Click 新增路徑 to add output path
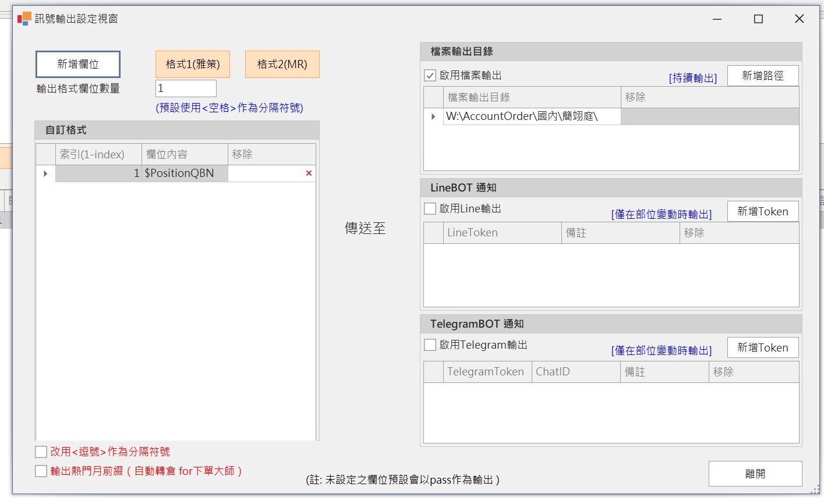The width and height of the screenshot is (824, 504). [x=762, y=76]
